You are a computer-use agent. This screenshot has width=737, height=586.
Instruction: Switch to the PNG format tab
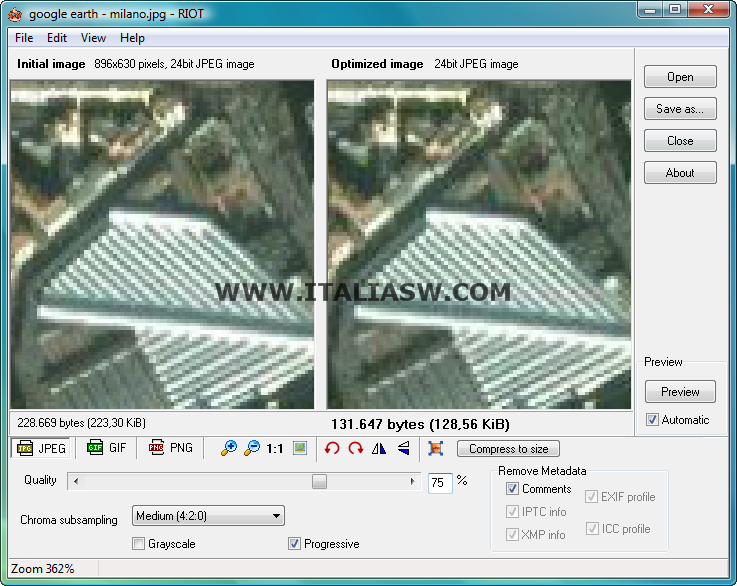pyautogui.click(x=171, y=448)
